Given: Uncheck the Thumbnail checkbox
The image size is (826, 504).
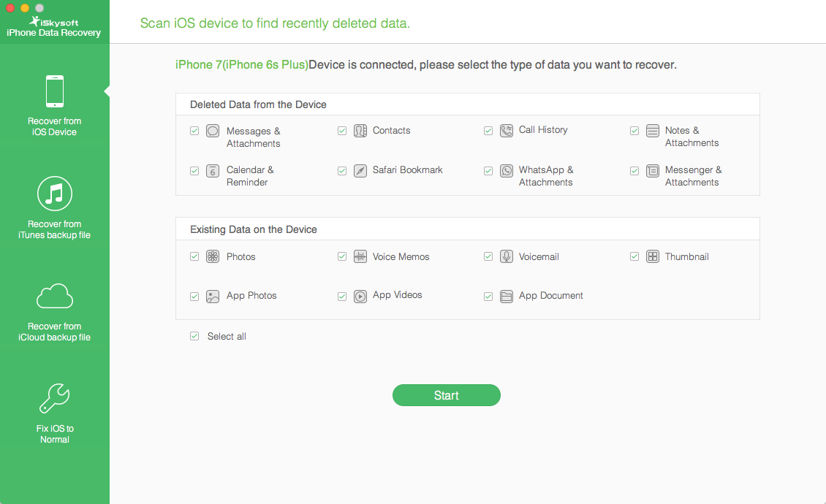Looking at the screenshot, I should click(x=634, y=256).
